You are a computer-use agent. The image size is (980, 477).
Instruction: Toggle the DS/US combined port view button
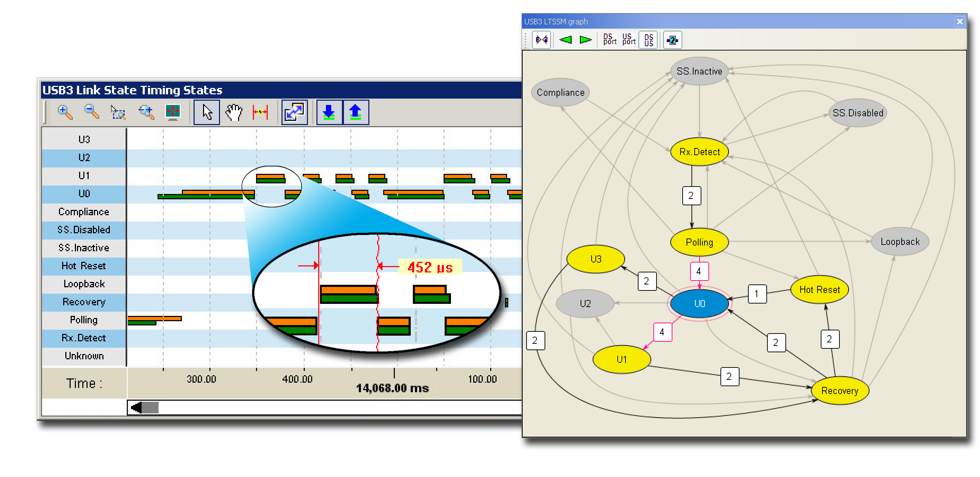649,40
